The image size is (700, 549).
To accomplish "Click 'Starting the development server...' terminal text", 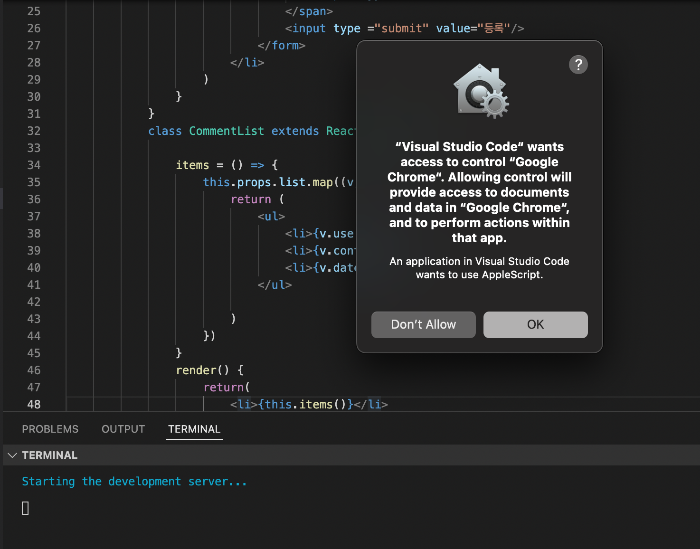I will tap(134, 481).
